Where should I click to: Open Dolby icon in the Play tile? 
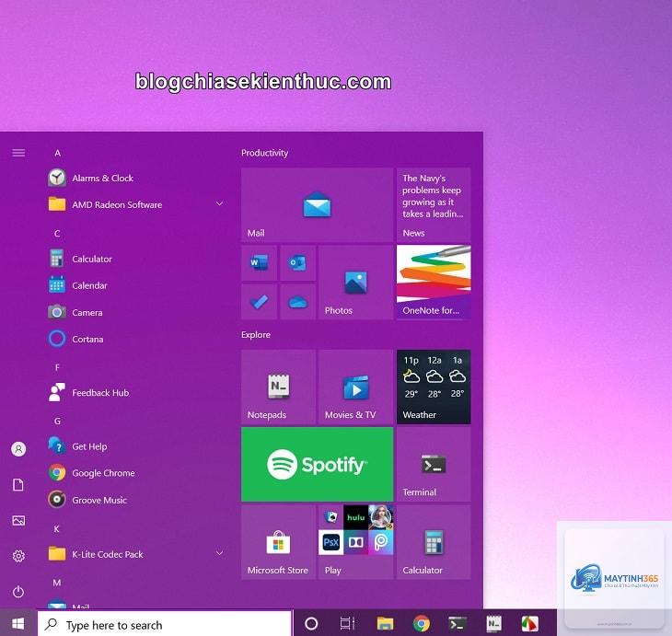point(355,542)
